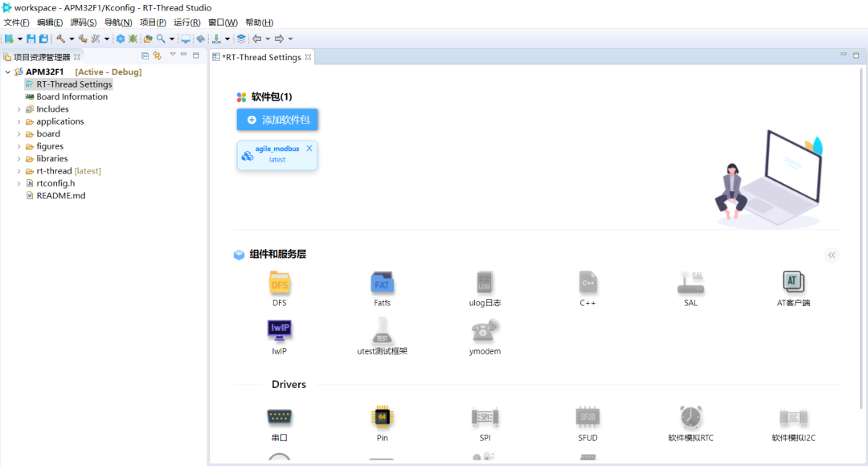868x466 pixels.
Task: Start debugging with the green bug icon
Action: pos(133,39)
